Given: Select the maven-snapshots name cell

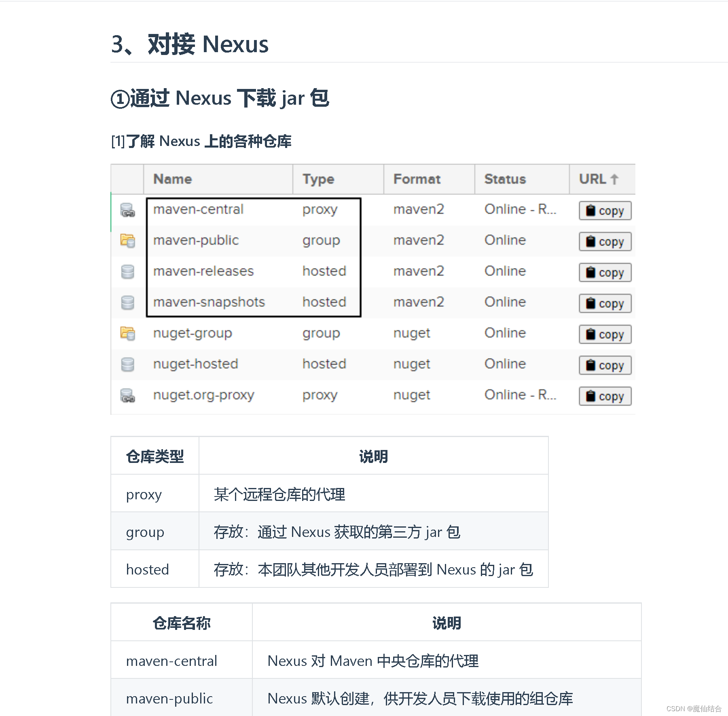Looking at the screenshot, I should click(209, 302).
